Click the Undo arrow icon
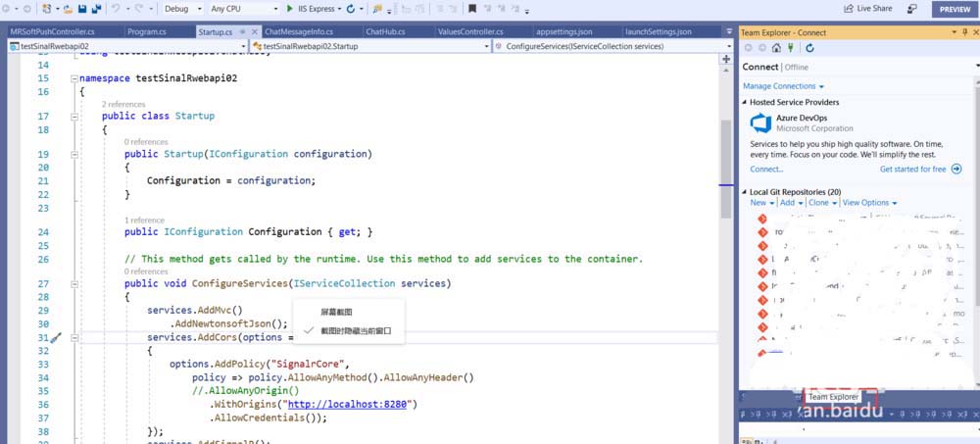 click(x=116, y=9)
